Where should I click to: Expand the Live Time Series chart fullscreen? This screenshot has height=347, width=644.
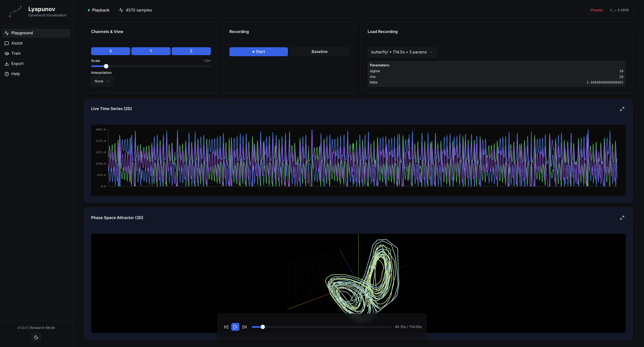(622, 109)
